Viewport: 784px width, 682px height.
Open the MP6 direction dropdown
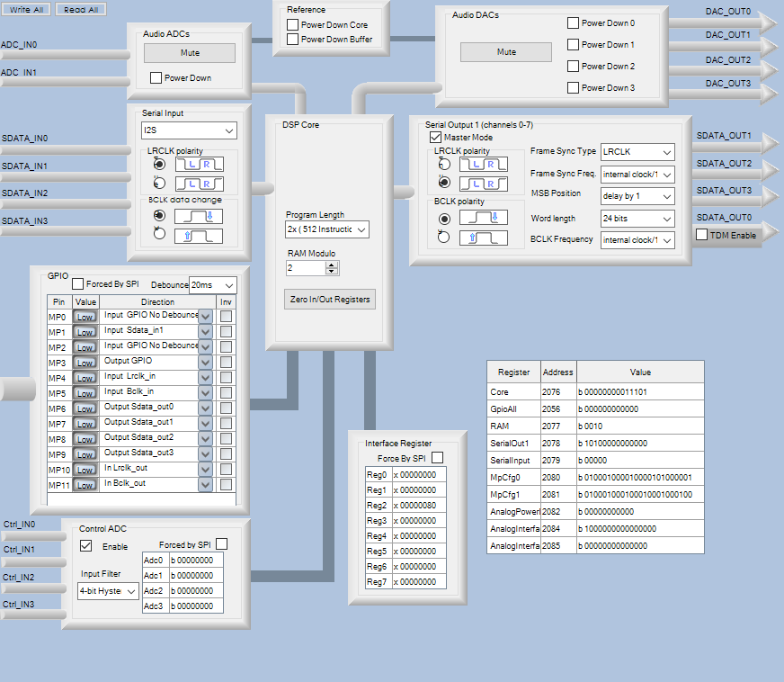pos(205,408)
